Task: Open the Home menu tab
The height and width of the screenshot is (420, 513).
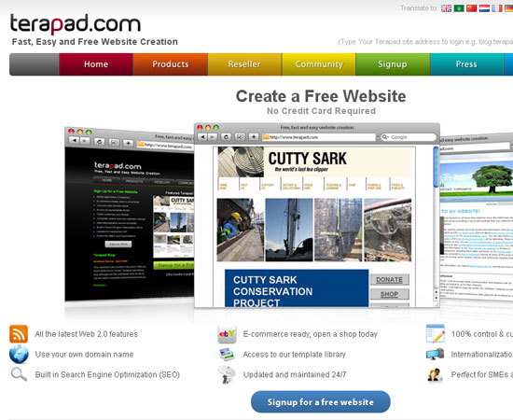Action: 96,64
